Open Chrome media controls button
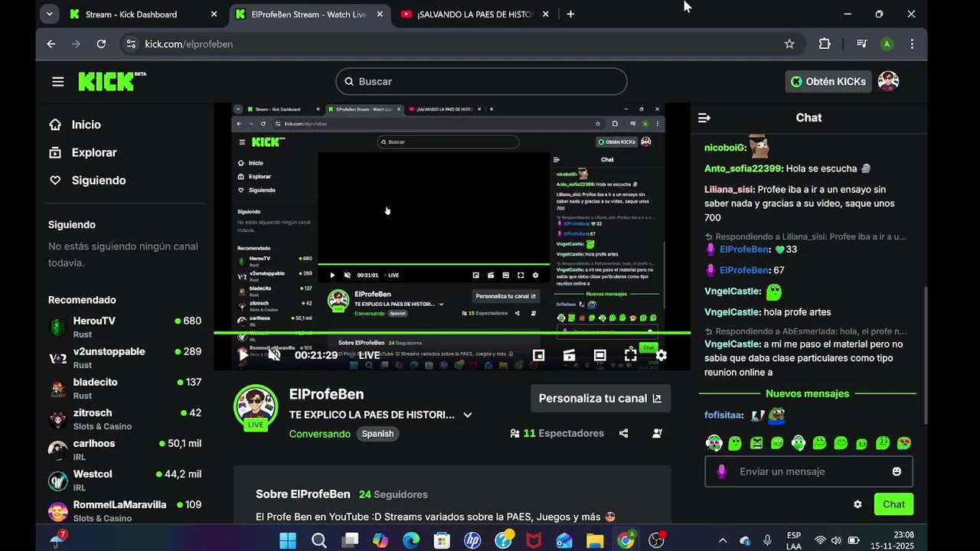Viewport: 980px width, 551px height. pos(861,44)
